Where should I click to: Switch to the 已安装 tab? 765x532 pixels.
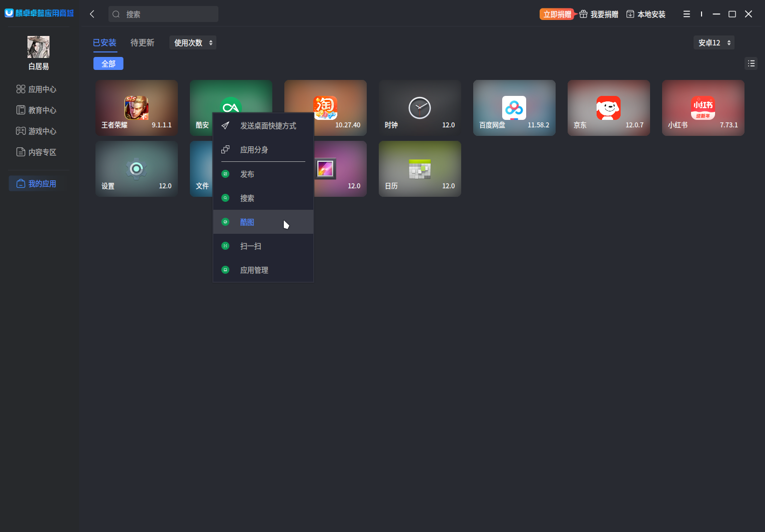coord(105,43)
